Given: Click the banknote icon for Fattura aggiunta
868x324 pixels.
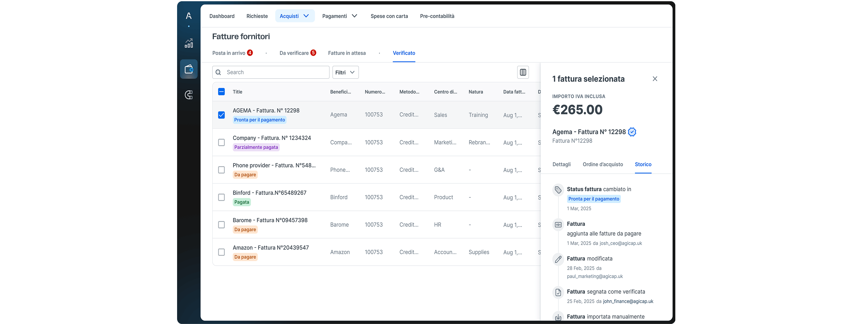Looking at the screenshot, I should point(558,225).
